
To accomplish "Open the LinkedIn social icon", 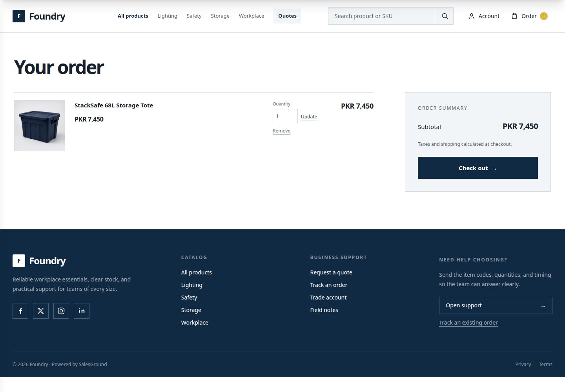I will tap(82, 311).
